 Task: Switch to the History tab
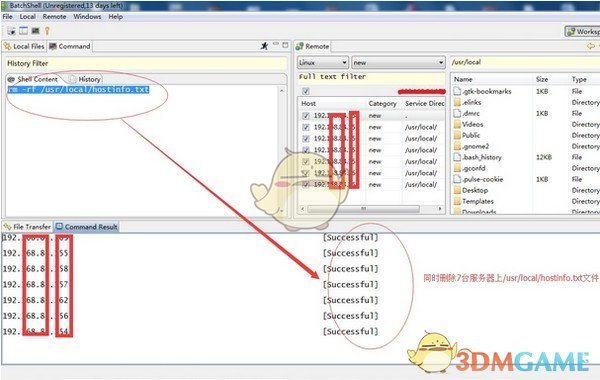coord(85,79)
